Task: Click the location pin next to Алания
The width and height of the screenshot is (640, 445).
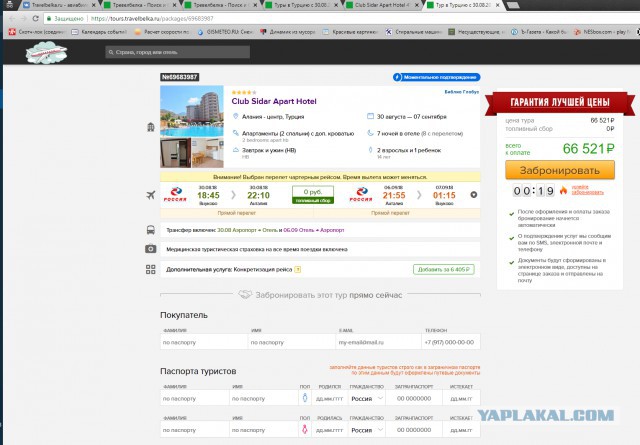Action: coord(236,116)
